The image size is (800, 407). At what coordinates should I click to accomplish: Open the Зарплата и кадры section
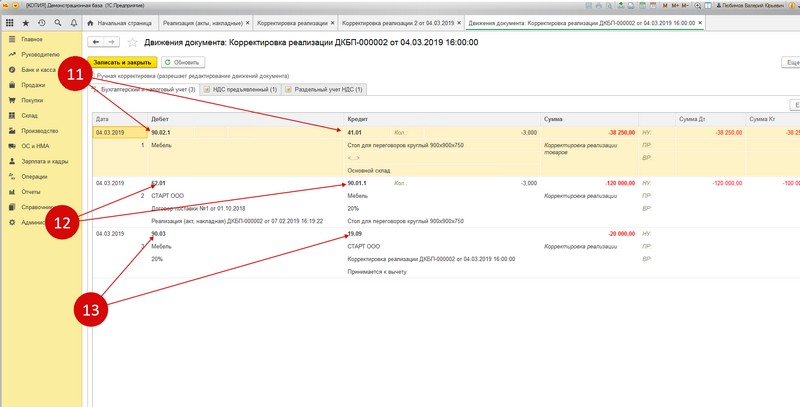pos(45,162)
